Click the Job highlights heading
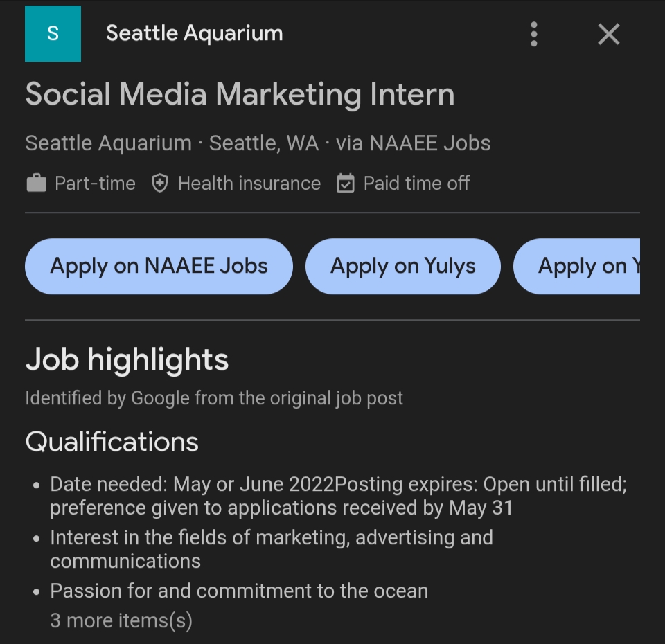Viewport: 665px width, 644px height. (127, 360)
